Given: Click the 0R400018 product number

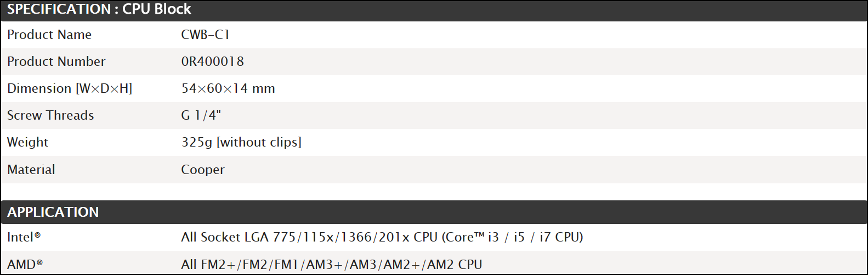Looking at the screenshot, I should tap(213, 61).
